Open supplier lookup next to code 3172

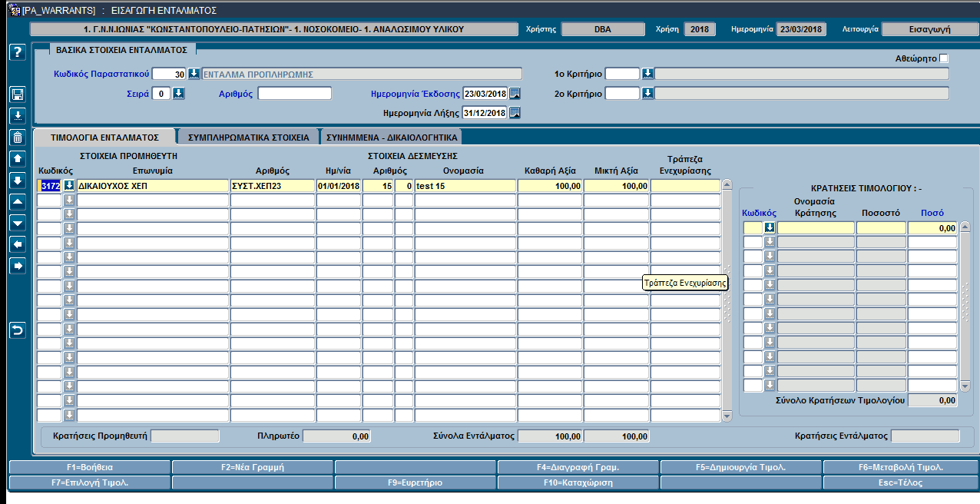click(69, 186)
